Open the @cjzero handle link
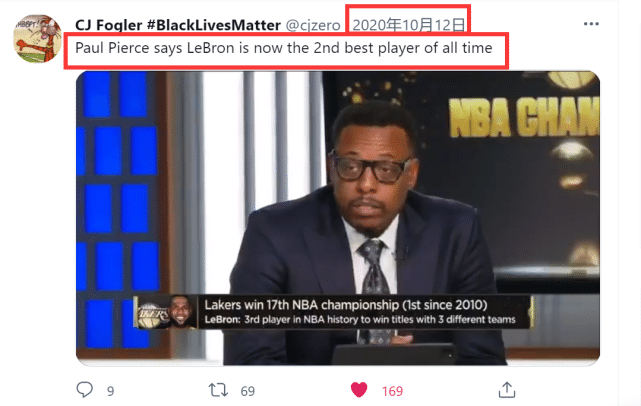The width and height of the screenshot is (641, 406). click(x=313, y=25)
